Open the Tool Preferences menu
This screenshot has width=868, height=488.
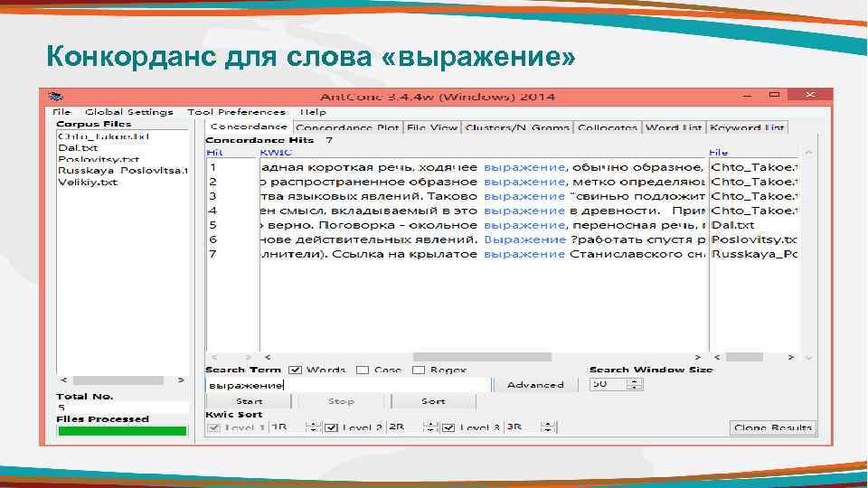[x=236, y=112]
